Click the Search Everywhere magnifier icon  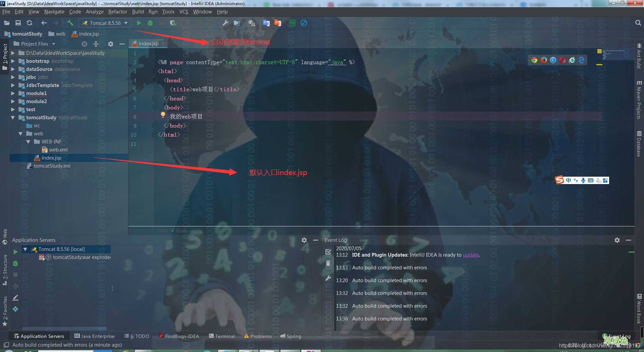[x=638, y=23]
